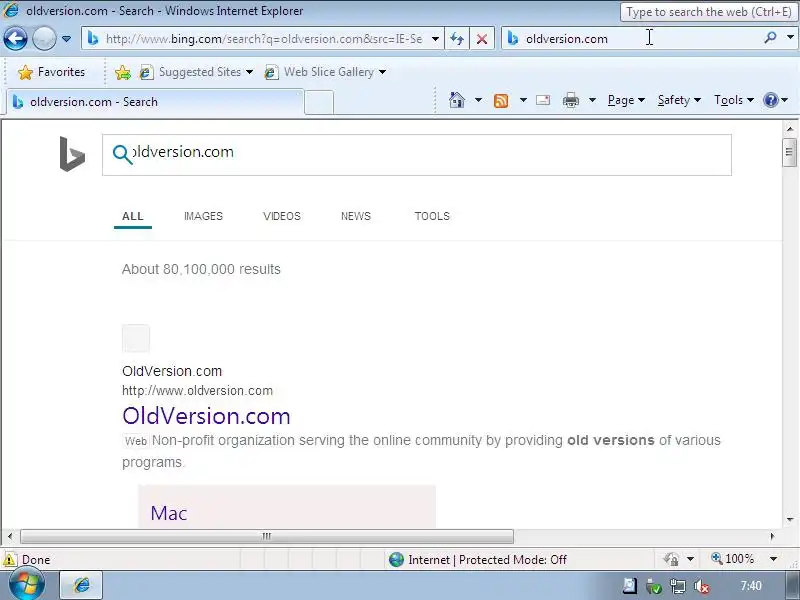
Task: Switch to the VIDEOS tab
Action: (x=282, y=216)
